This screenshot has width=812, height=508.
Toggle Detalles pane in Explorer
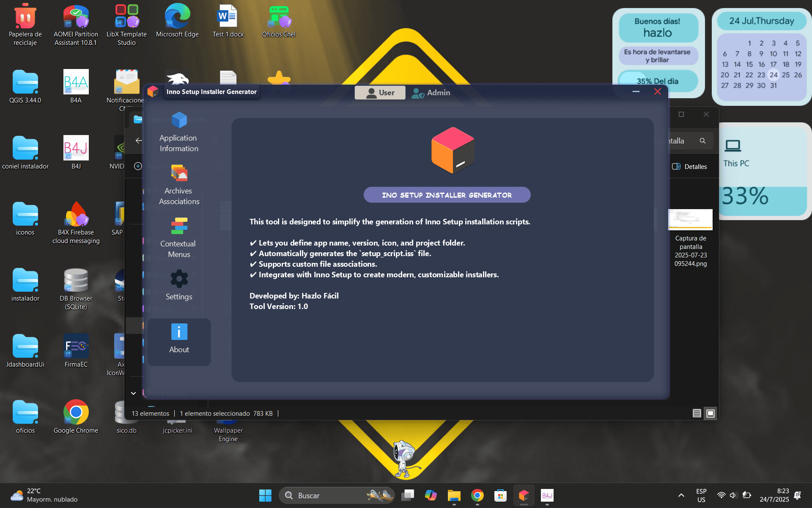point(689,166)
